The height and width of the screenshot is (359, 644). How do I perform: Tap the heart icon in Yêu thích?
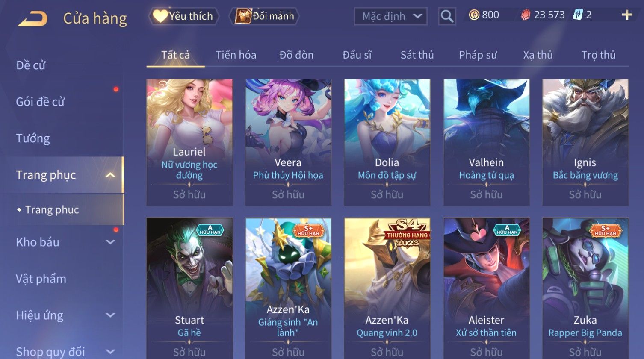point(160,16)
